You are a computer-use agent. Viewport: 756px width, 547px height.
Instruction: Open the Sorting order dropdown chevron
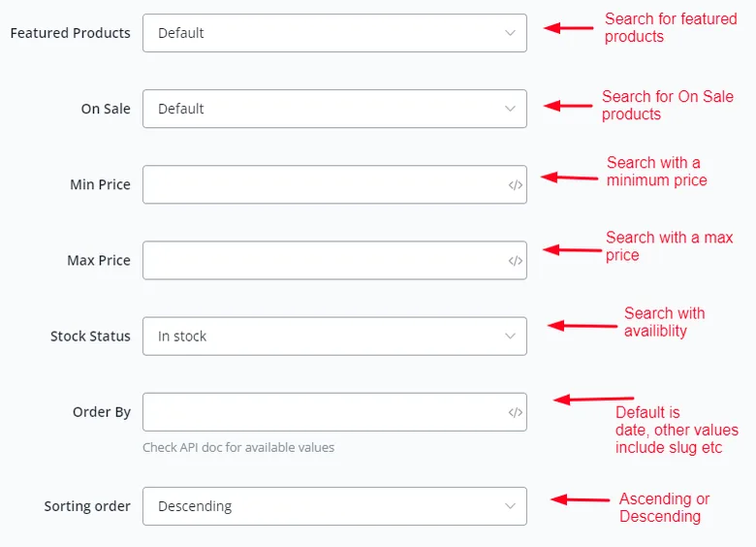[x=510, y=506]
